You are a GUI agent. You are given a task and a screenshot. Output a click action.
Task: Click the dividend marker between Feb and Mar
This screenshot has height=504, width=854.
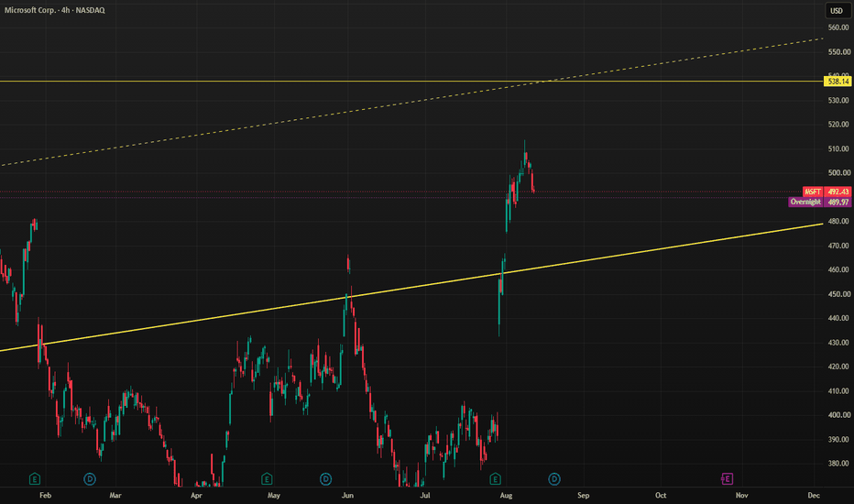pos(89,479)
